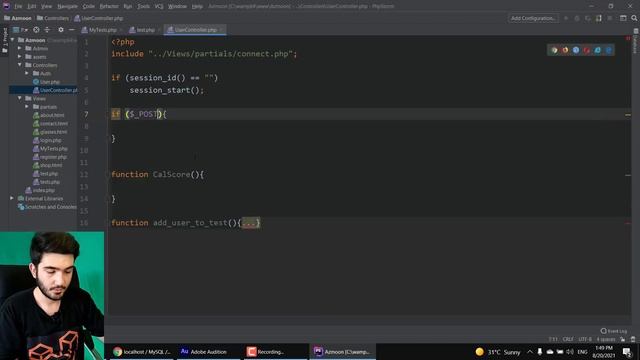Click the ENG language indicator in tray

582,352
